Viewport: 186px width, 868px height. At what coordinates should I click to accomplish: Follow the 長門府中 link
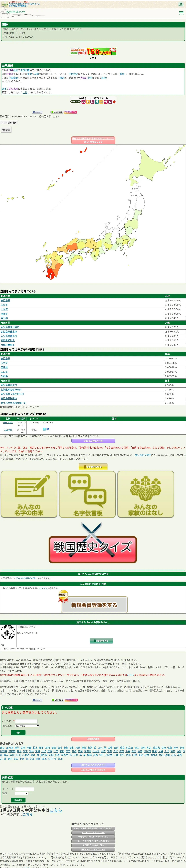tap(25, 70)
